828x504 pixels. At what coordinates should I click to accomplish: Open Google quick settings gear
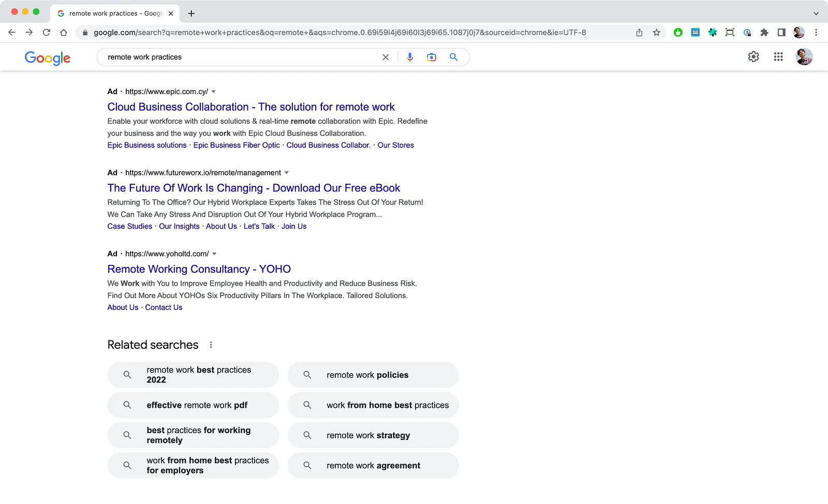[753, 57]
